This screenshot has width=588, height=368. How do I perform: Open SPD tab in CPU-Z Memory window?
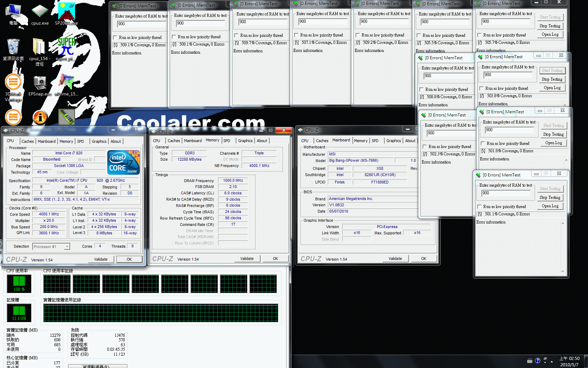pyautogui.click(x=227, y=141)
